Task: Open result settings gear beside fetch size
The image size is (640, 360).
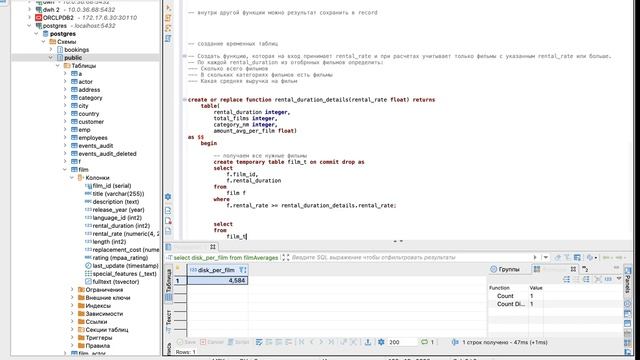Action: pyautogui.click(x=381, y=342)
